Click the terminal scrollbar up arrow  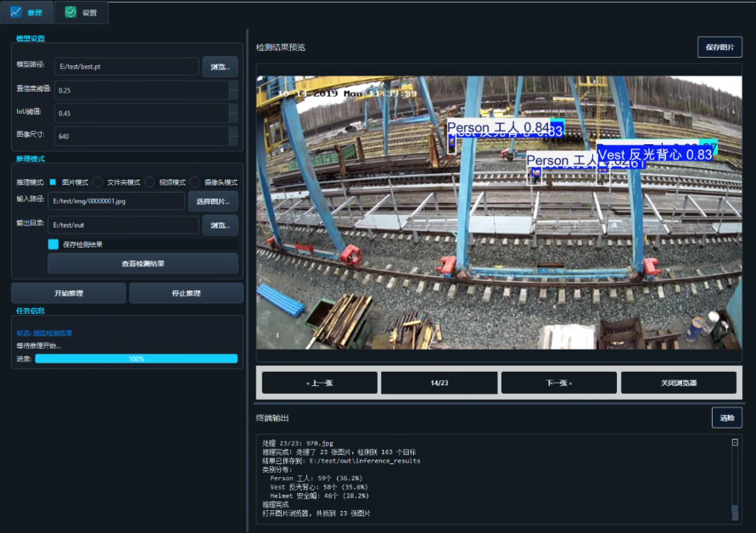click(735, 442)
